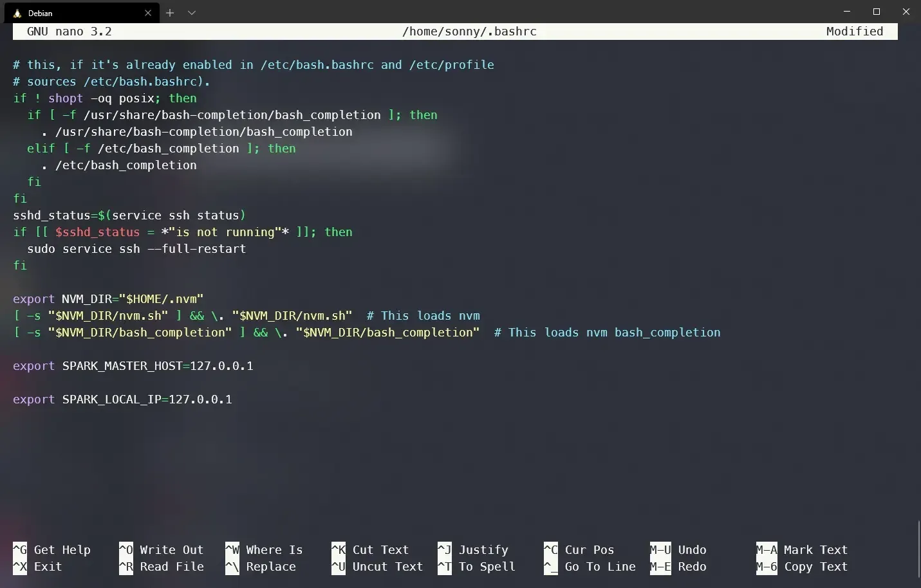Click the nano title bar filename /home/sonny/.bashrc
This screenshot has height=588, width=921.
tap(469, 32)
